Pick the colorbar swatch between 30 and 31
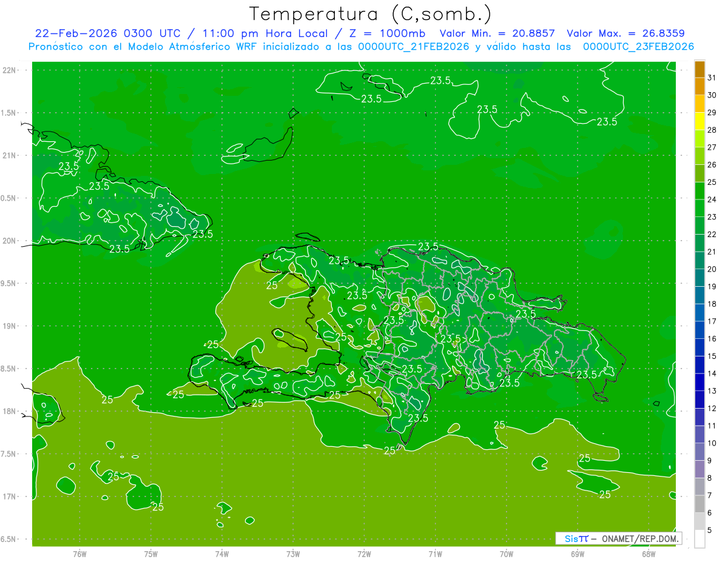The width and height of the screenshot is (728, 562). pos(699,86)
